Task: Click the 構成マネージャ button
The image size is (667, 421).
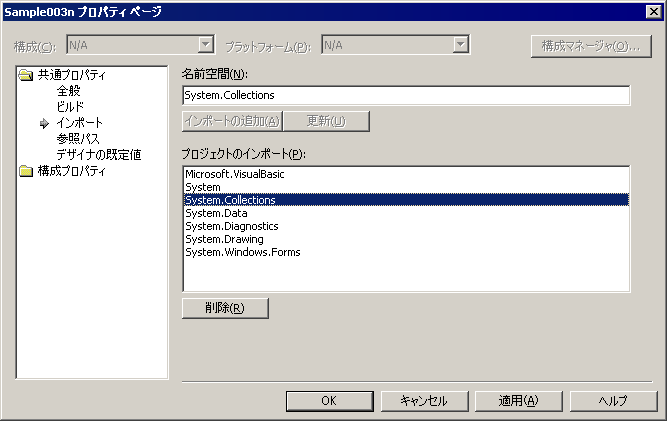Action: pyautogui.click(x=591, y=46)
